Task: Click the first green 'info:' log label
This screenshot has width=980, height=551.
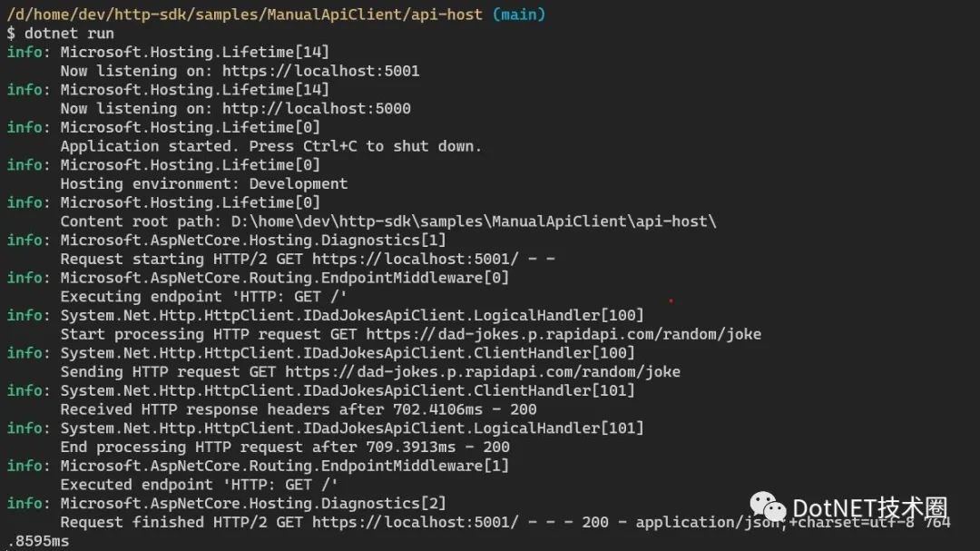Action: [28, 52]
